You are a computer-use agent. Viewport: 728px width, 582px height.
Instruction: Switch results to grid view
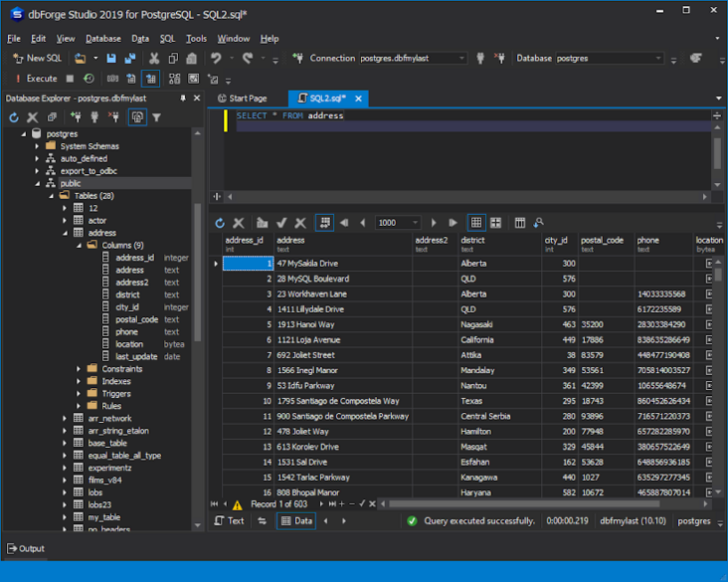[x=476, y=223]
